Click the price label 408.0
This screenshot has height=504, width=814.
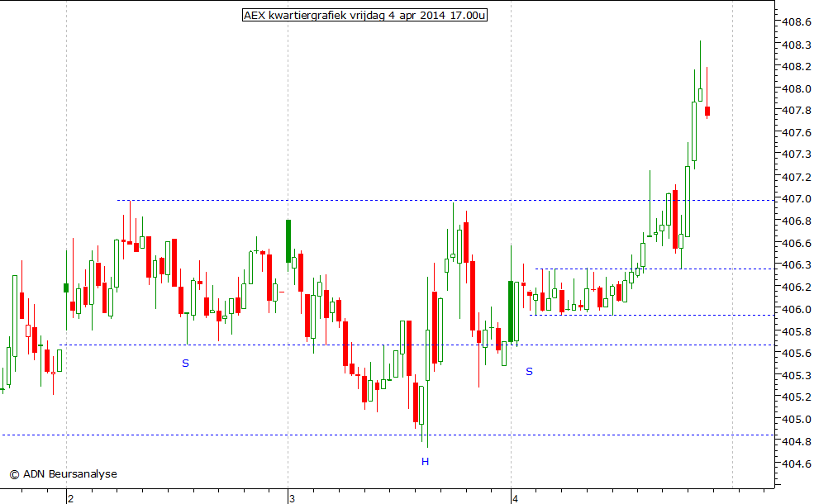pyautogui.click(x=797, y=88)
